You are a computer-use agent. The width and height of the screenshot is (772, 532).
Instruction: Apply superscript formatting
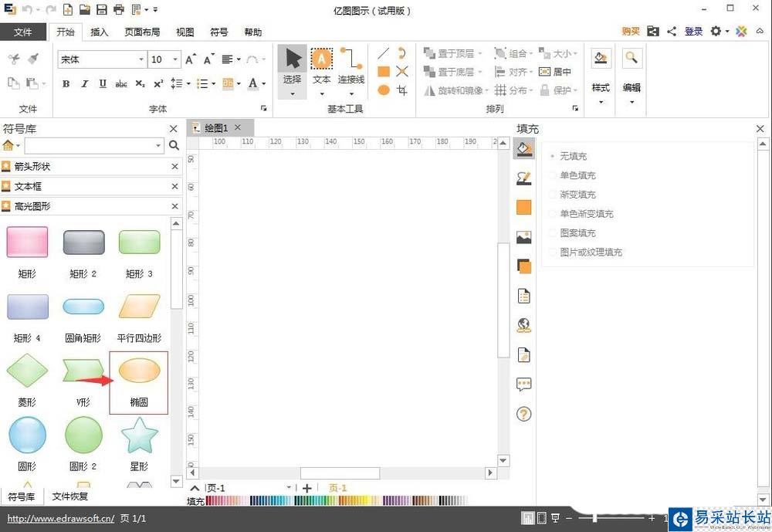(x=158, y=83)
